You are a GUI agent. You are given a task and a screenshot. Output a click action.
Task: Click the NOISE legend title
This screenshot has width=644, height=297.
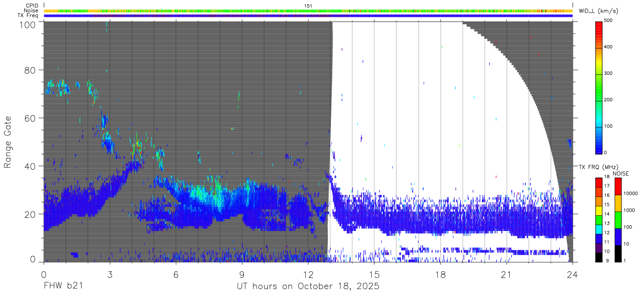click(x=621, y=173)
